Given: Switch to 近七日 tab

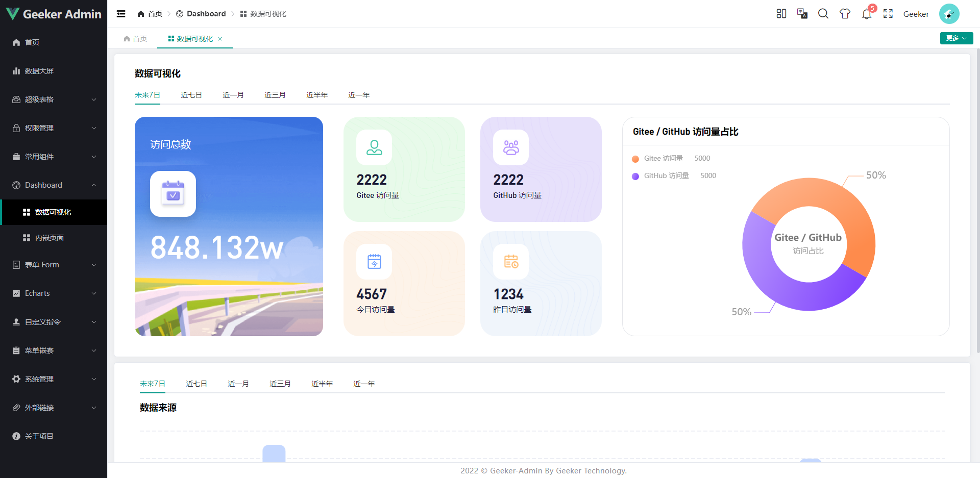Looking at the screenshot, I should 191,95.
